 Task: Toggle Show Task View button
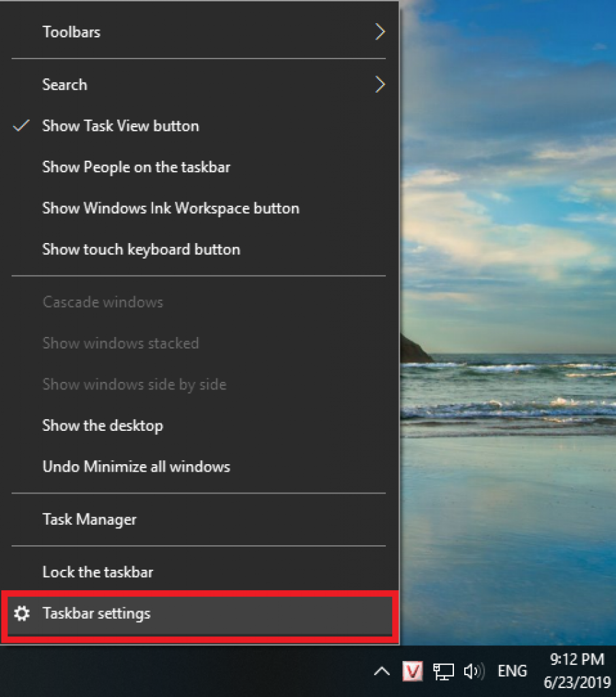pos(120,126)
